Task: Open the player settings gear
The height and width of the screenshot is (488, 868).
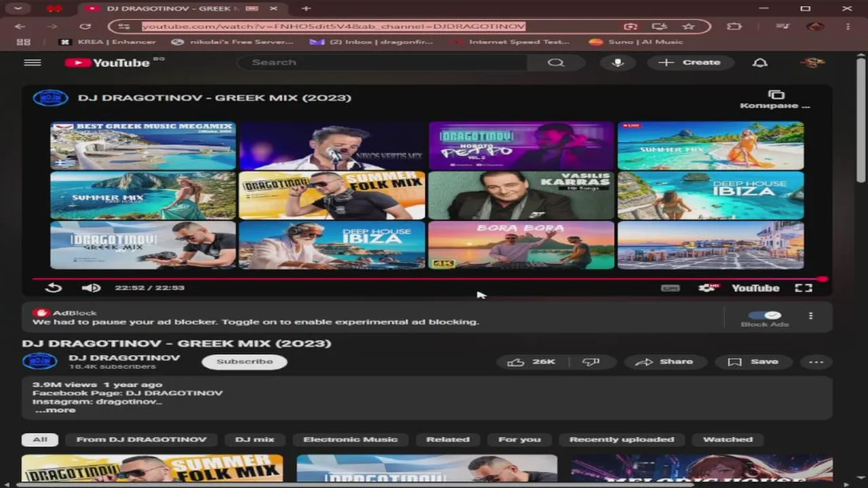Action: (x=708, y=288)
